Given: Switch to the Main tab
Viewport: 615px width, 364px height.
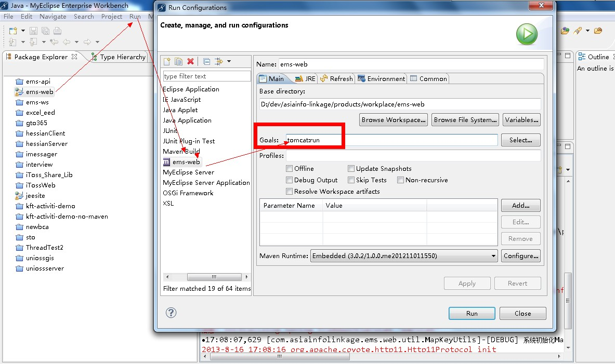Looking at the screenshot, I should click(272, 78).
